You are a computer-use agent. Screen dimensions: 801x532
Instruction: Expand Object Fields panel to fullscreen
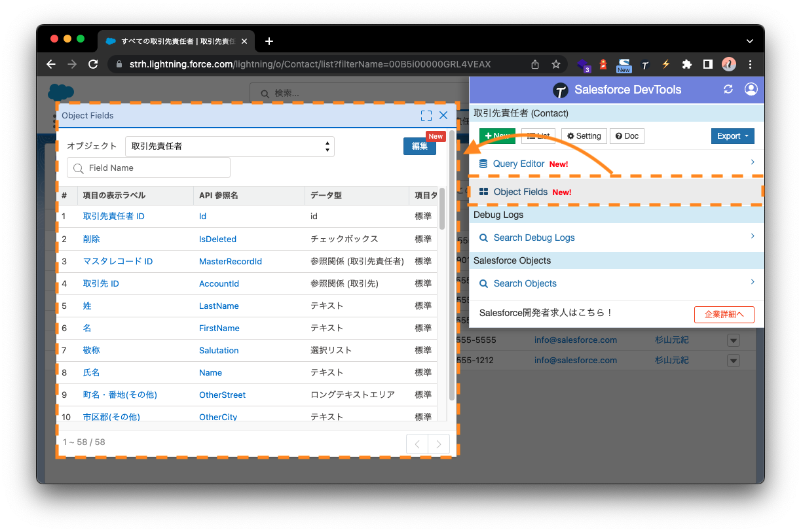click(426, 115)
